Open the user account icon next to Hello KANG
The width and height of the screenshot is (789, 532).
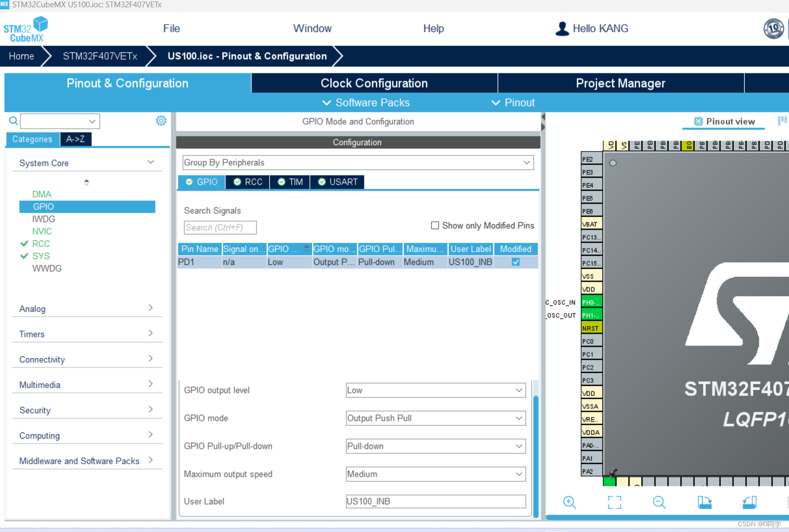click(x=562, y=29)
